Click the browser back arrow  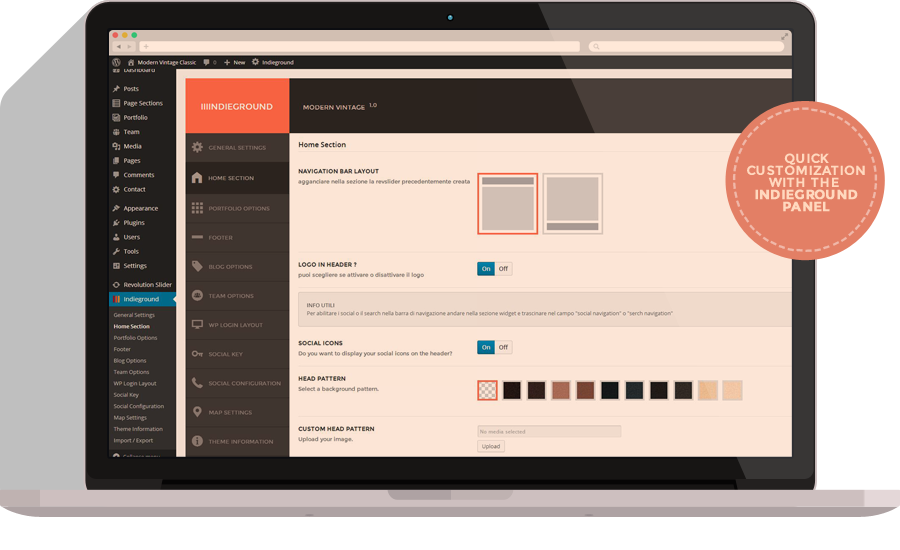click(x=119, y=47)
